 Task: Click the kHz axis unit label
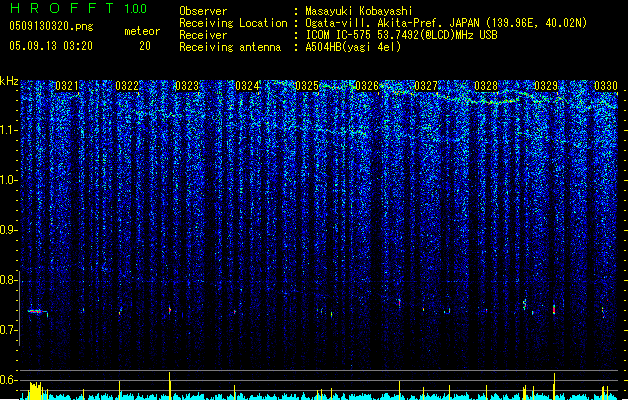9,81
